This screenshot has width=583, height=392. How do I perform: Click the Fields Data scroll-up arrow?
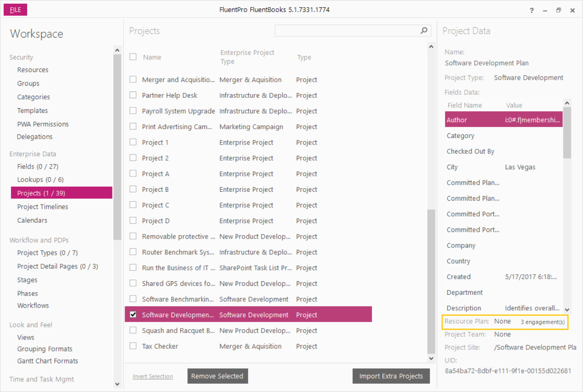(x=567, y=103)
